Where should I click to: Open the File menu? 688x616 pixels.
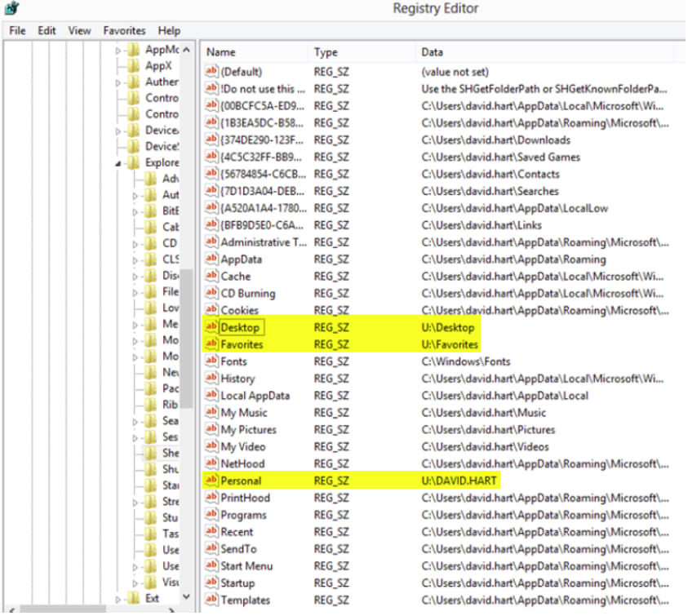[x=18, y=31]
